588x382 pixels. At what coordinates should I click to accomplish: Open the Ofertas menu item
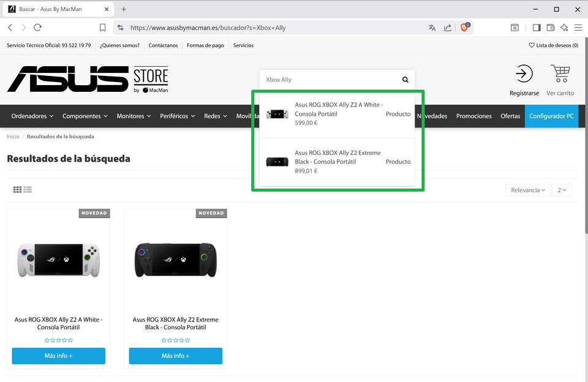(510, 116)
